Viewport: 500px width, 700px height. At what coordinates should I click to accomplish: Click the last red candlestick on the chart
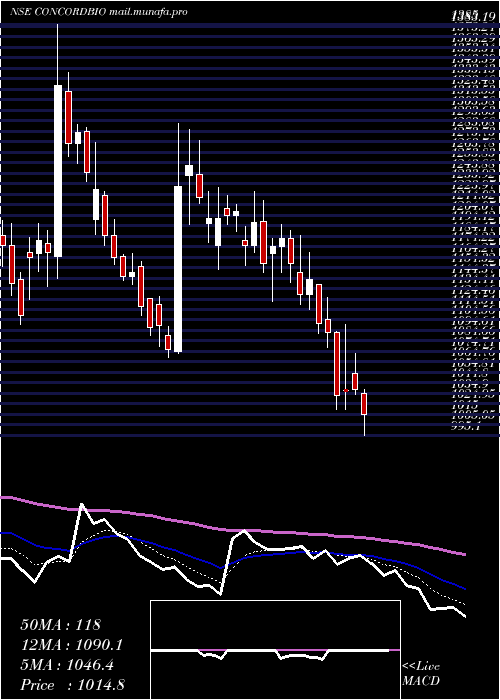(x=364, y=404)
